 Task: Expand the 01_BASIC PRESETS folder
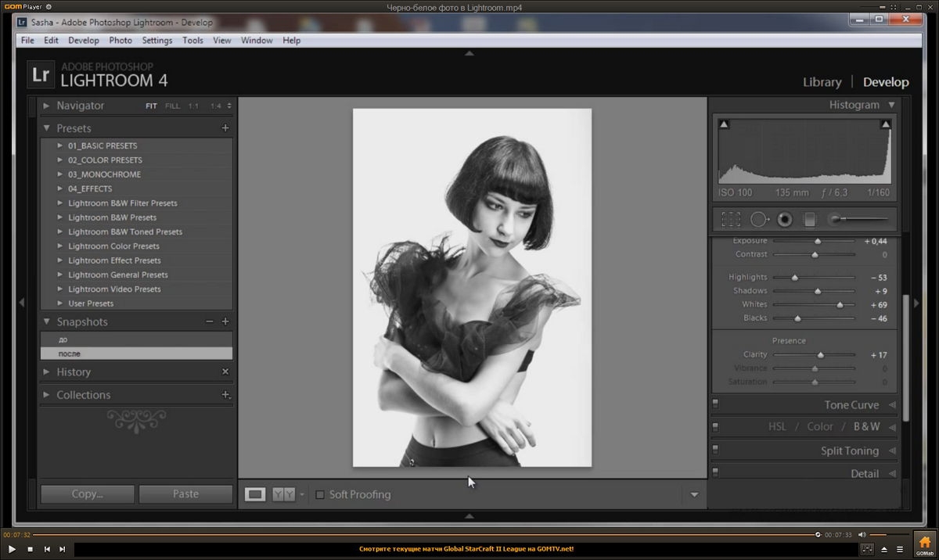(x=60, y=145)
